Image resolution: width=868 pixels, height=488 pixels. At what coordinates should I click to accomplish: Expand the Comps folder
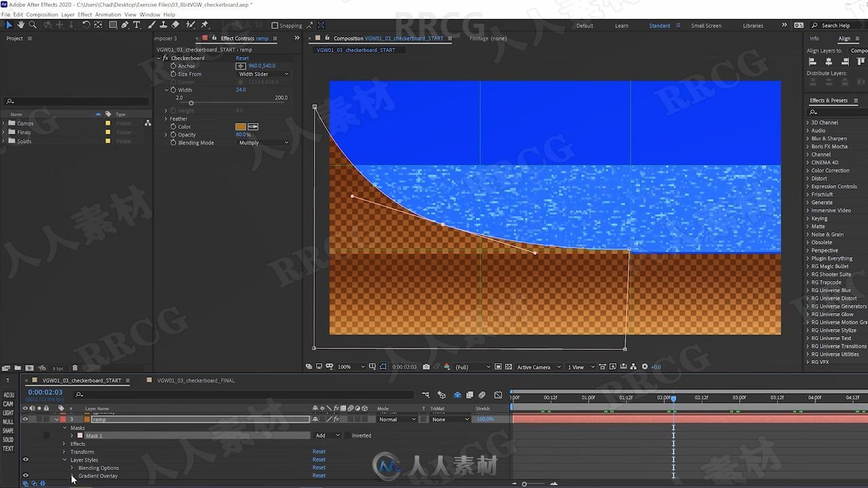pos(3,123)
